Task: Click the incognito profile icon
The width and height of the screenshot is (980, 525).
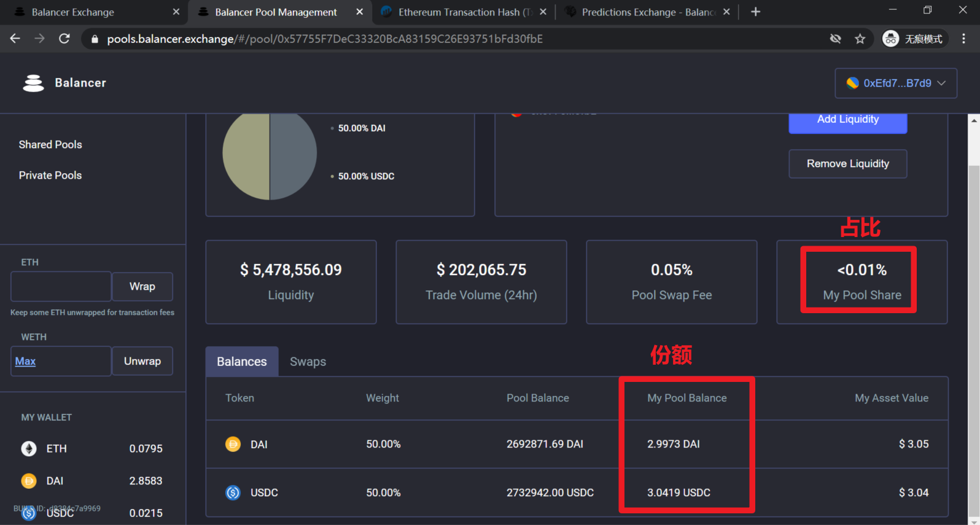Action: (890, 39)
